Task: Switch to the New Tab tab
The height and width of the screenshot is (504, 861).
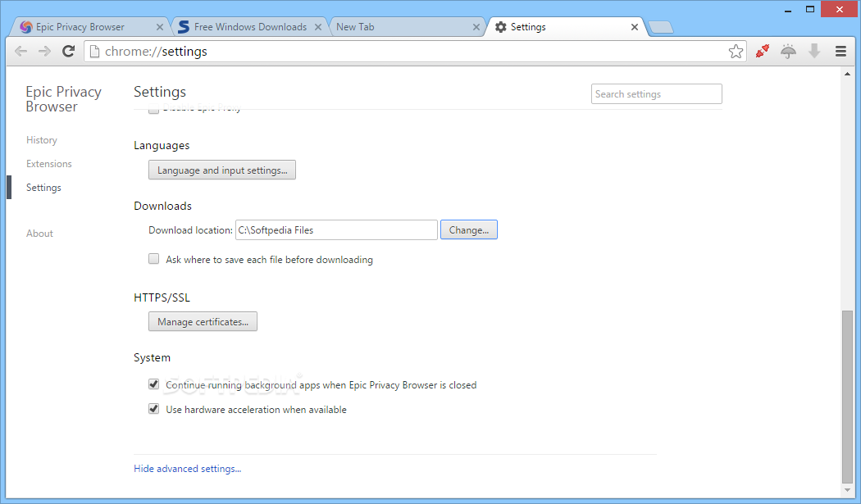Action: 407,27
